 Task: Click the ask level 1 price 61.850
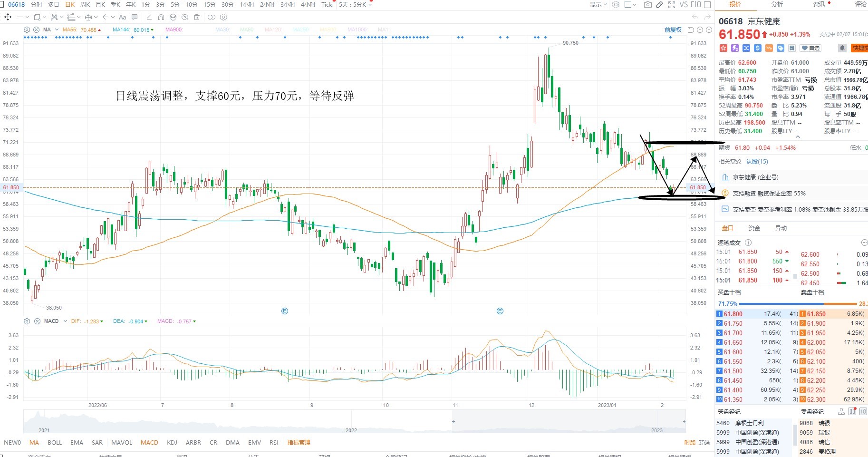(816, 314)
